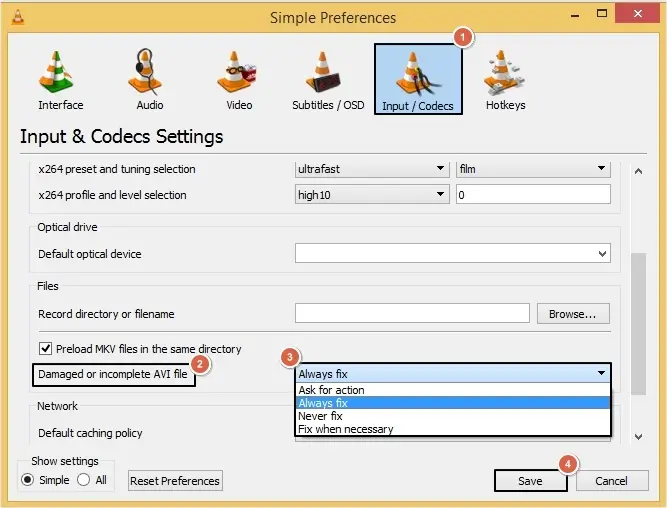
Task: Click the Browse... button
Action: pyautogui.click(x=573, y=314)
